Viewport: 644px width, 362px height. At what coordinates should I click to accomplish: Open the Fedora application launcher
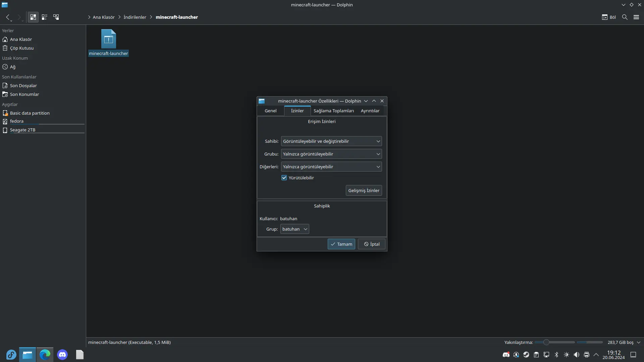click(11, 355)
